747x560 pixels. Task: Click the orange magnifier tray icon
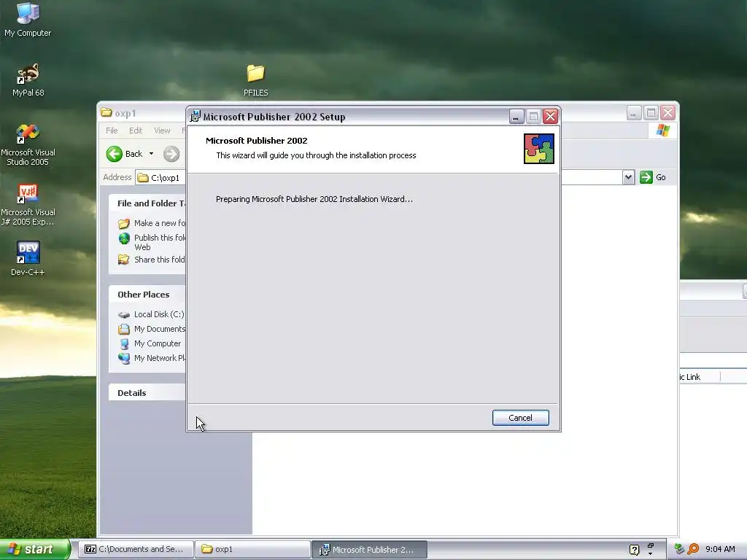click(693, 549)
